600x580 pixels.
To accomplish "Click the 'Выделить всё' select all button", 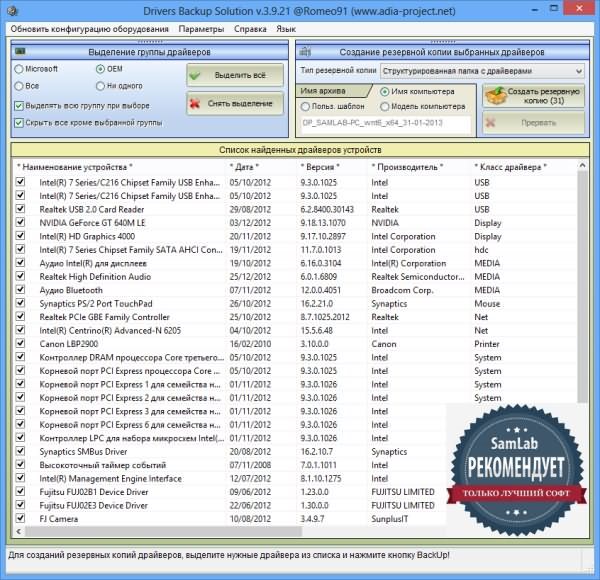I will pyautogui.click(x=227, y=75).
